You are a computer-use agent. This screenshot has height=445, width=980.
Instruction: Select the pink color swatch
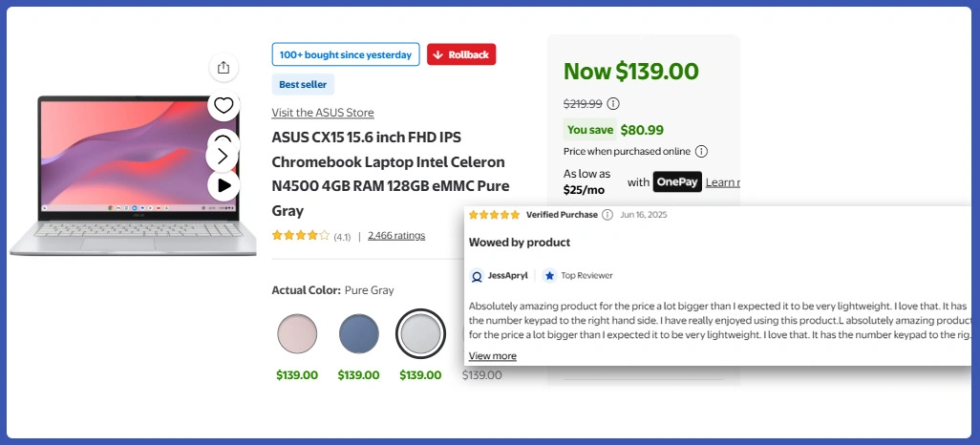click(297, 333)
